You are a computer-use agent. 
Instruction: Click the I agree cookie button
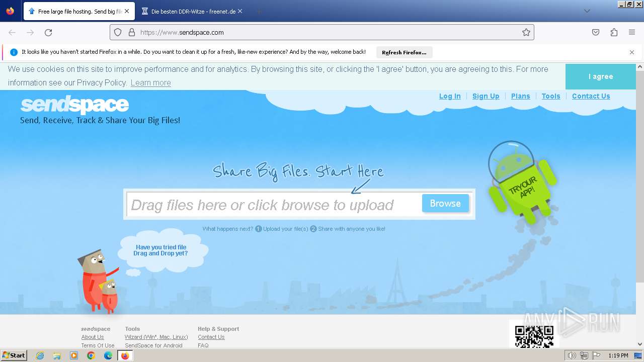coord(601,76)
